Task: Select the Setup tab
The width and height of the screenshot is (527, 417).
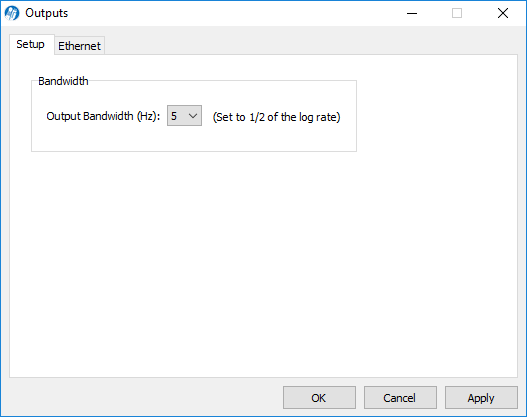Action: [31, 44]
